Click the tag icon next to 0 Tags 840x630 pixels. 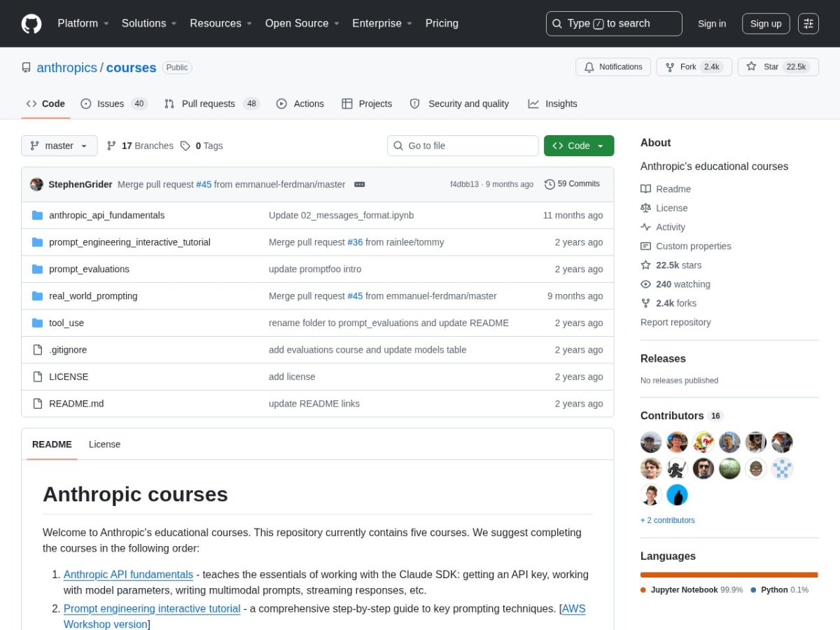click(x=185, y=146)
